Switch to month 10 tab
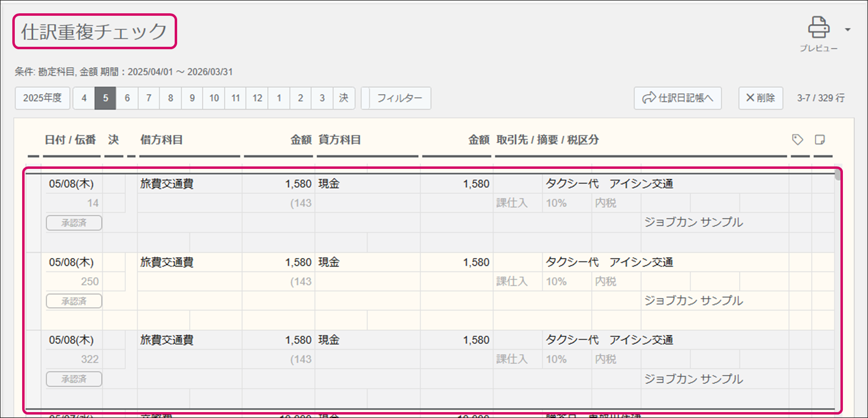This screenshot has height=418, width=868. (214, 98)
